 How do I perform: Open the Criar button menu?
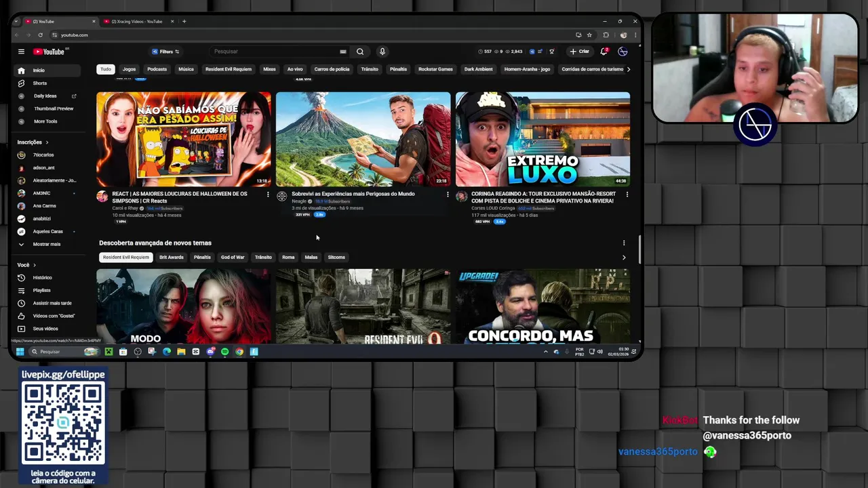coord(580,52)
